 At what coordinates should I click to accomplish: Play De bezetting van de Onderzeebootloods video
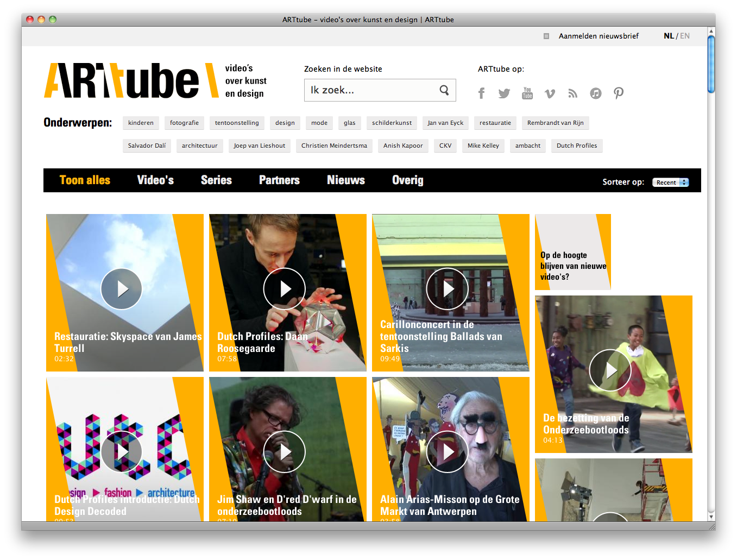(610, 370)
